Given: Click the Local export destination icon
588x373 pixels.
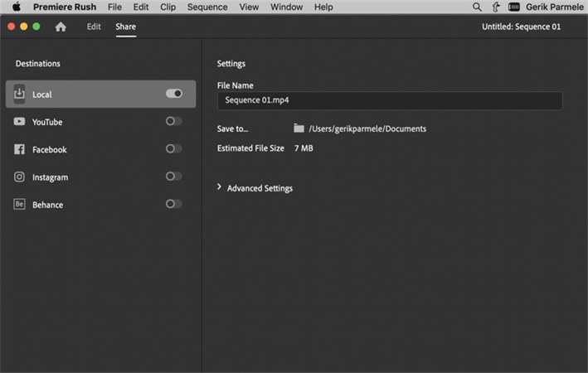Looking at the screenshot, I should click(x=19, y=94).
